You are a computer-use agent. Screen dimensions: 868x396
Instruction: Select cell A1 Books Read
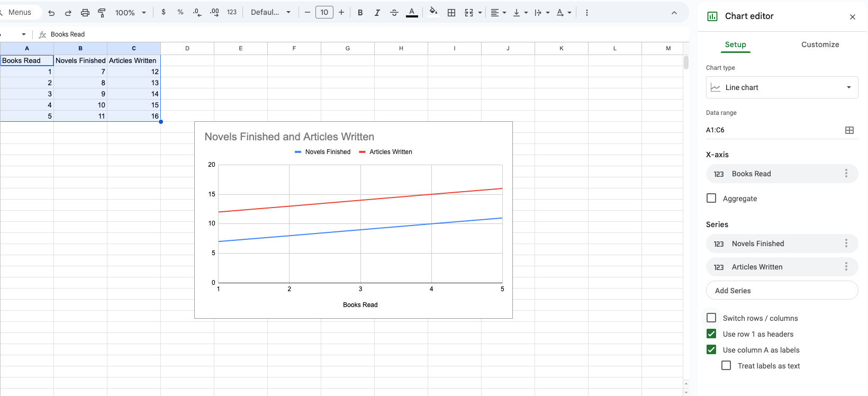click(x=27, y=60)
